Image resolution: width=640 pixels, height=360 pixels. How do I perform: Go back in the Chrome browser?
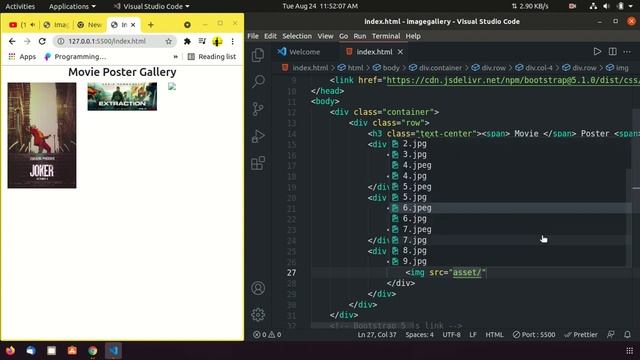pos(12,41)
